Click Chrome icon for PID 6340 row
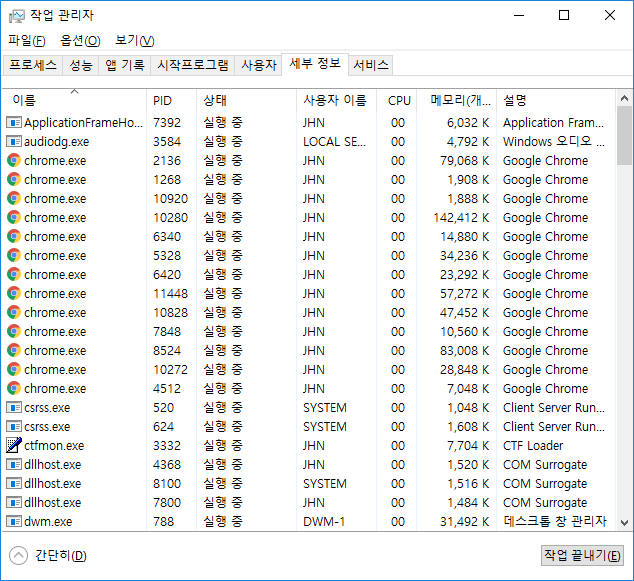The image size is (634, 581). 14,236
